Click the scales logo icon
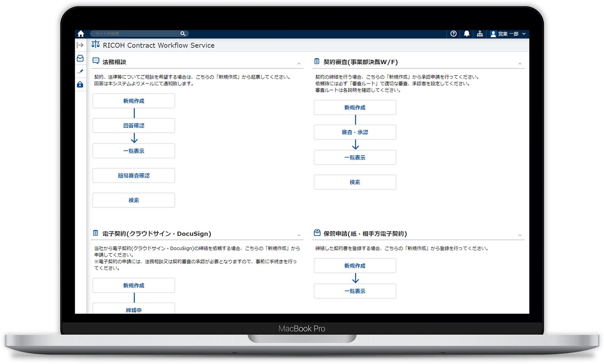 96,44
